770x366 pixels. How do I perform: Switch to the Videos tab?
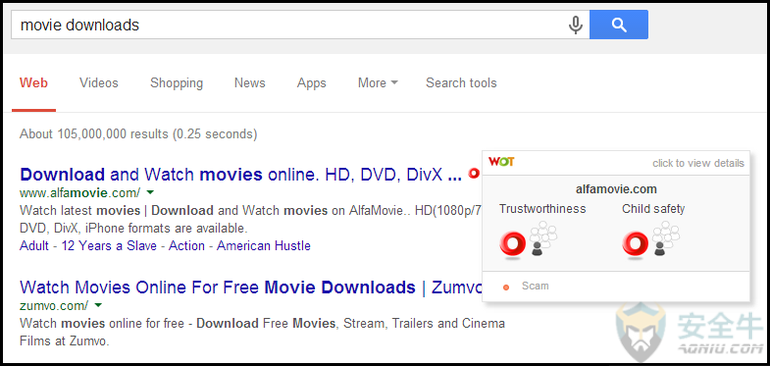tap(99, 83)
